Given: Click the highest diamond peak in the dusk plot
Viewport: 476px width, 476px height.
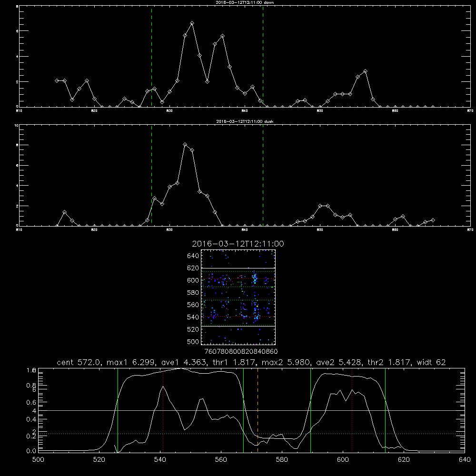Looking at the screenshot, I should tap(185, 145).
